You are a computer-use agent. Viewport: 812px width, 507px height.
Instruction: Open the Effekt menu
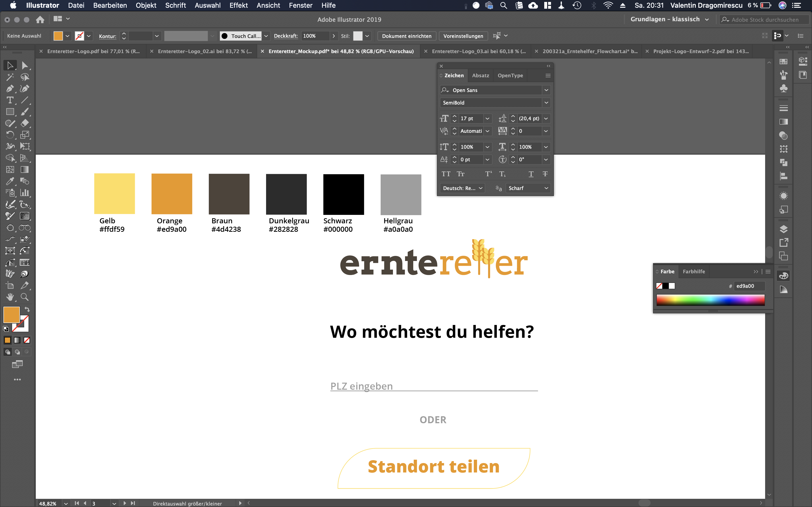(239, 5)
